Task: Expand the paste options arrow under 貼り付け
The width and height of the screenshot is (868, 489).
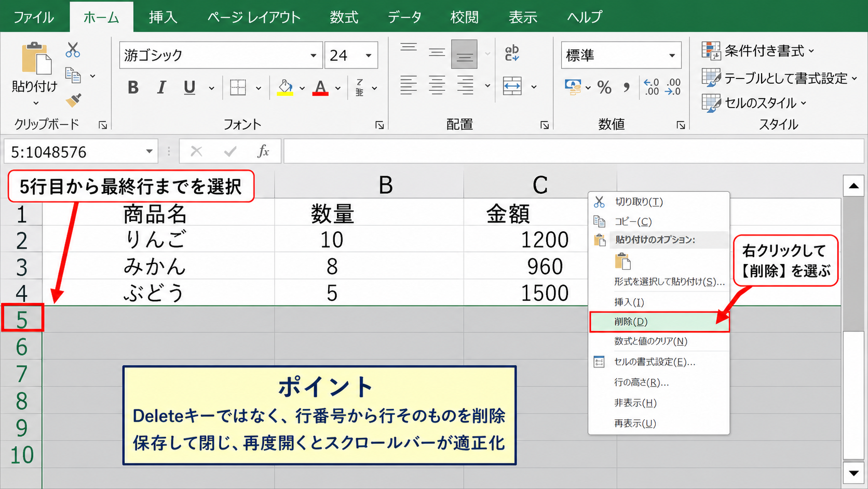Action: point(36,103)
